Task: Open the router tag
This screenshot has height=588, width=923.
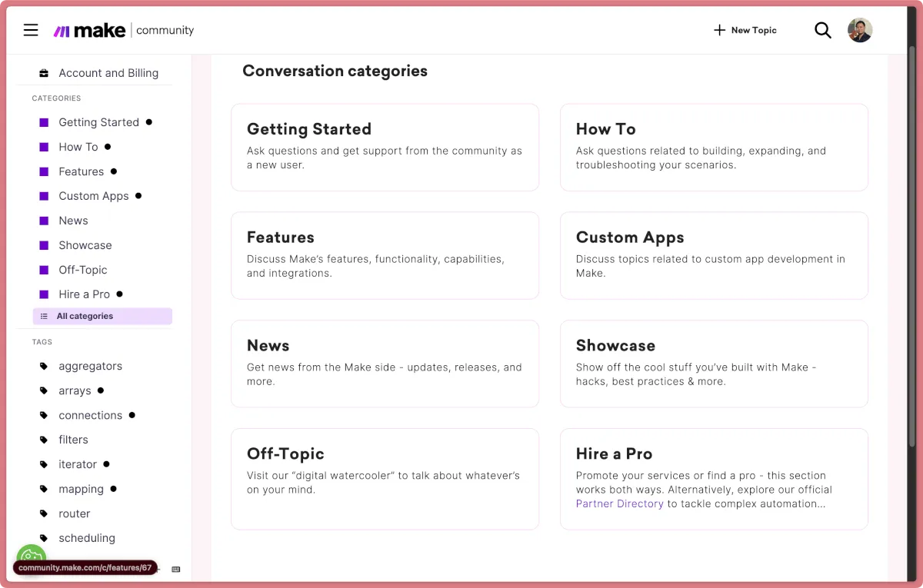Action: tap(75, 513)
